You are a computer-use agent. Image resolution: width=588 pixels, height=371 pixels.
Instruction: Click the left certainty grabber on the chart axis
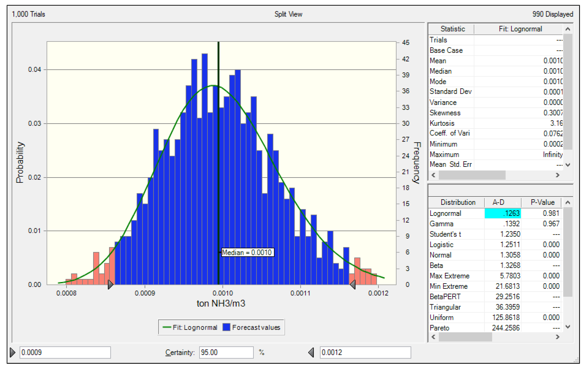110,284
